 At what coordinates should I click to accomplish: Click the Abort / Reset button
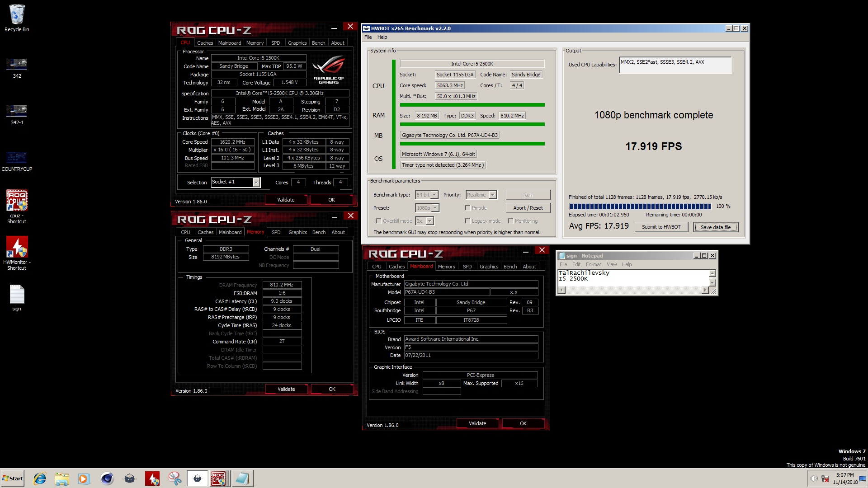pos(528,208)
